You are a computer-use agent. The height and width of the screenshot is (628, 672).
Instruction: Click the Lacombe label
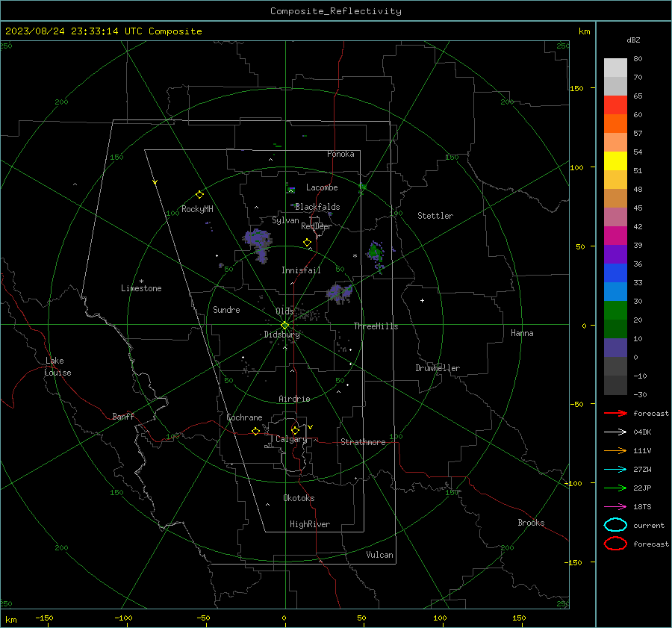pyautogui.click(x=322, y=187)
